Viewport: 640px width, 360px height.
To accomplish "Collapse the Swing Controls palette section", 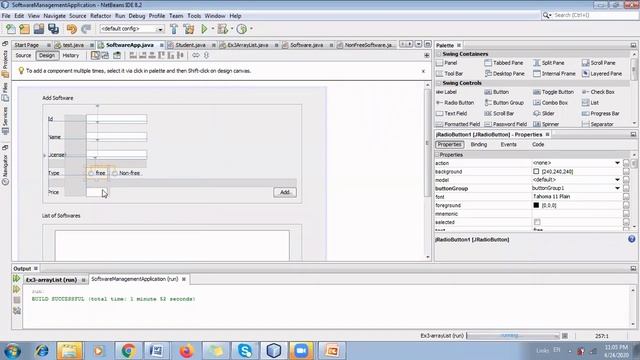I will point(439,83).
